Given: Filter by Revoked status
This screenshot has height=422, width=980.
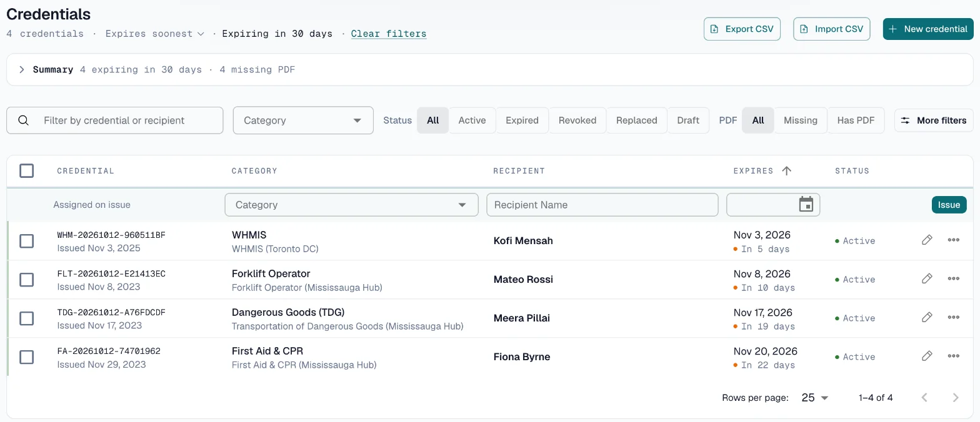Looking at the screenshot, I should point(577,120).
